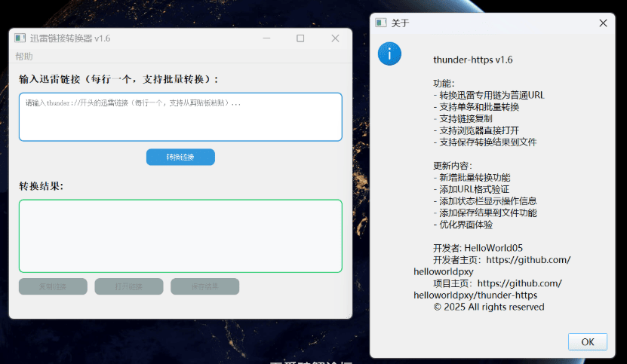Click the 开发者主页 line in 关于 dialog
Image resolution: width=627 pixels, height=364 pixels.
tap(492, 266)
